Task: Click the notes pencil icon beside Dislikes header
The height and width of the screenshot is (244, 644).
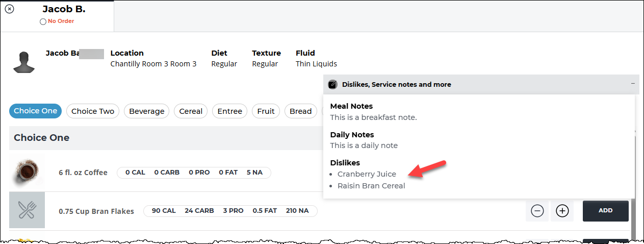Action: click(333, 84)
